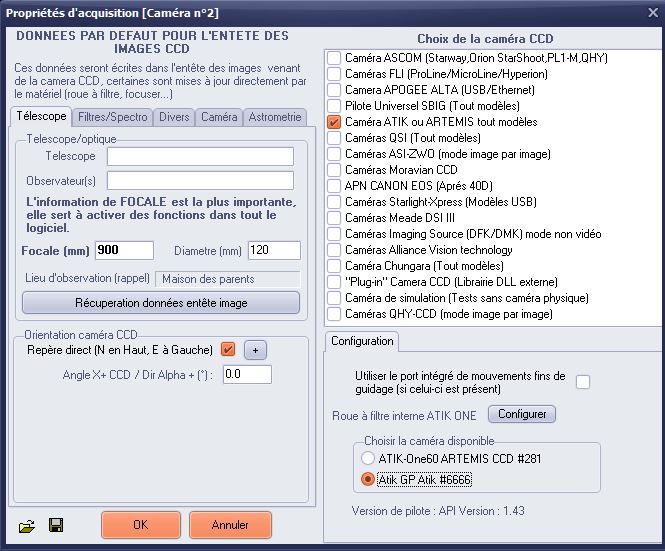Toggle the Repère direct checkbox
The height and width of the screenshot is (551, 665).
pyautogui.click(x=227, y=349)
